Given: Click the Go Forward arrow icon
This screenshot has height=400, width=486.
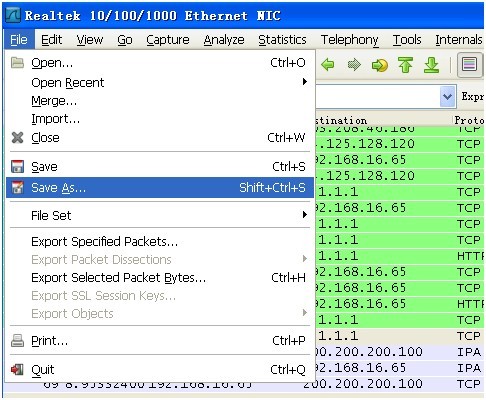Looking at the screenshot, I should [354, 64].
